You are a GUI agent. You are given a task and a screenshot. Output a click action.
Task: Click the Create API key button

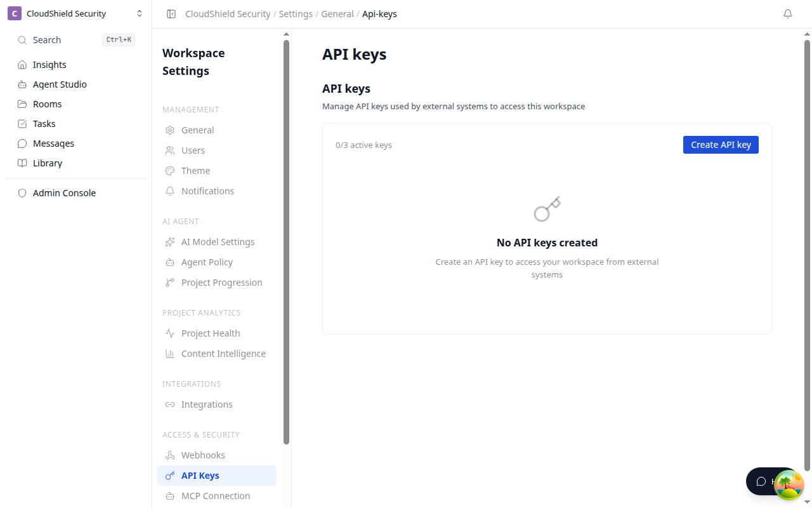(x=721, y=145)
